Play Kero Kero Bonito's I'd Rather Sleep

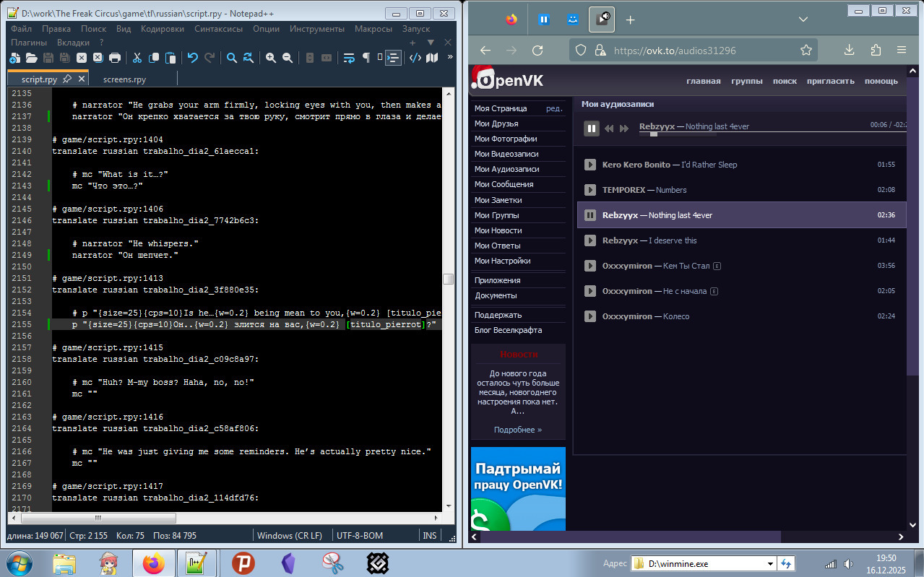click(x=590, y=165)
